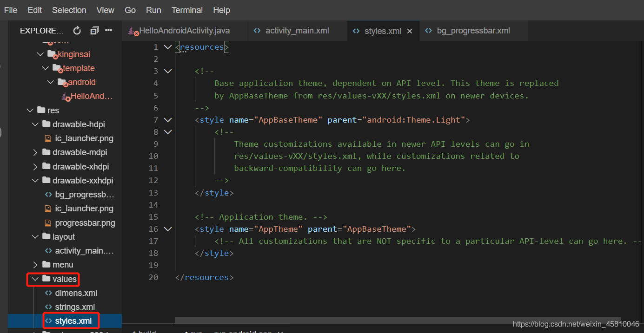Click the AppBaseTheme name on line 7
Screen dimensions: 644x333
coord(288,120)
